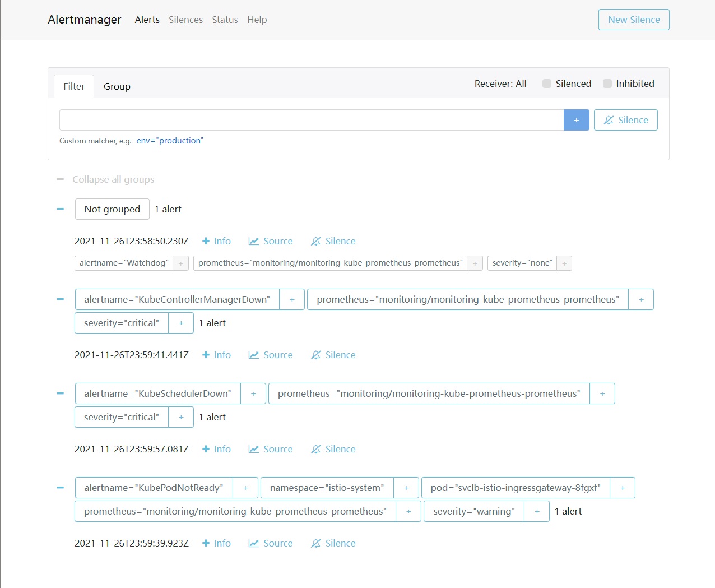Click plus beside alertname="KubeSchedulerDown"
The height and width of the screenshot is (588, 715).
(x=253, y=393)
